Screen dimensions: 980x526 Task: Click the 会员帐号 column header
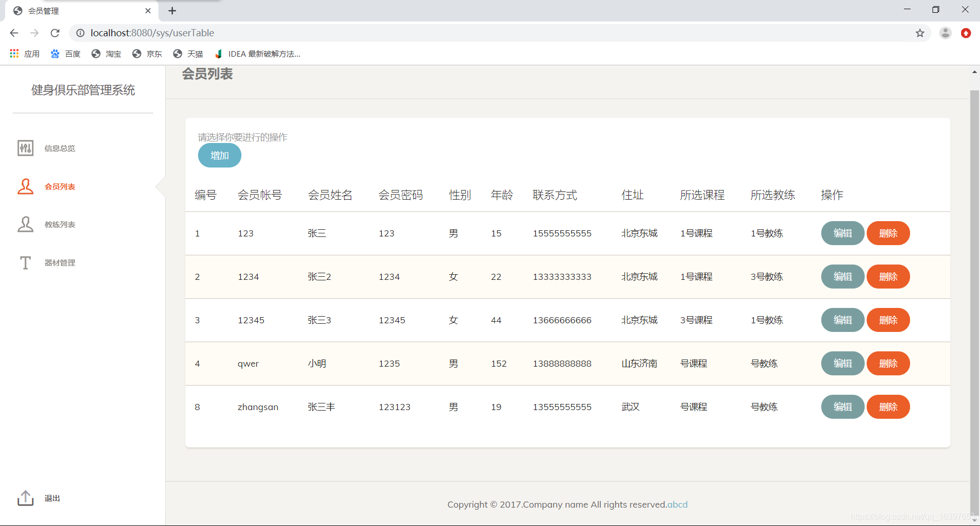(x=260, y=195)
